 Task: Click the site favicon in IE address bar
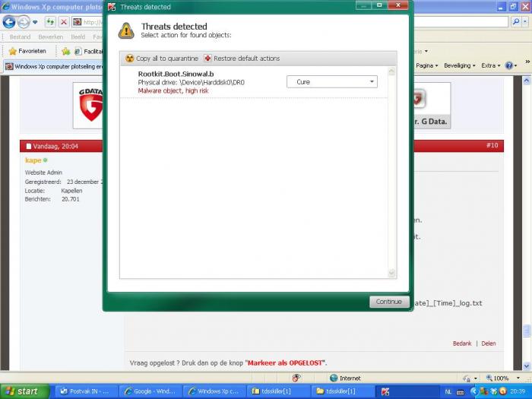pos(78,22)
